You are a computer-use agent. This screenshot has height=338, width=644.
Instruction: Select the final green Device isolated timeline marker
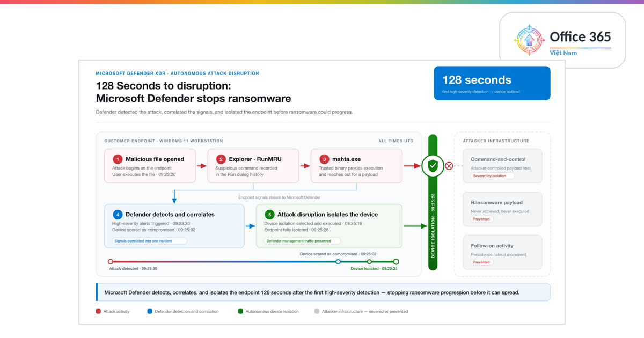tap(396, 262)
